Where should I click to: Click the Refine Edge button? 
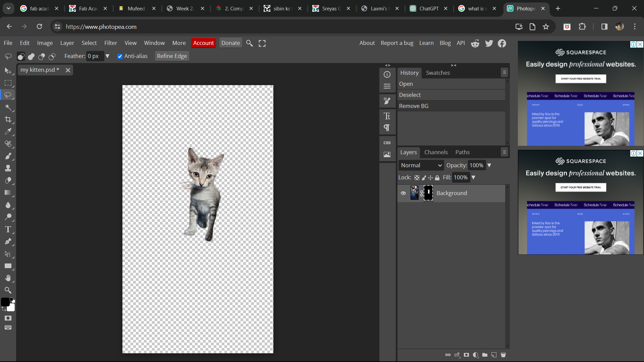coord(172,56)
